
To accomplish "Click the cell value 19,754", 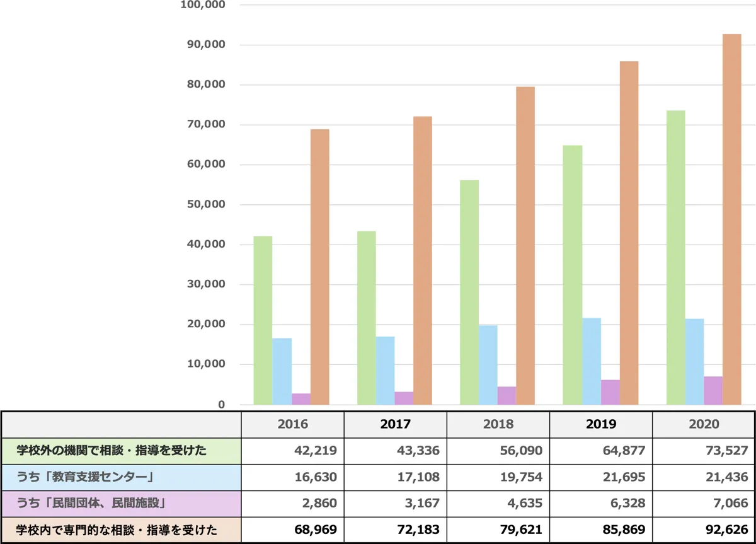I will tap(522, 478).
